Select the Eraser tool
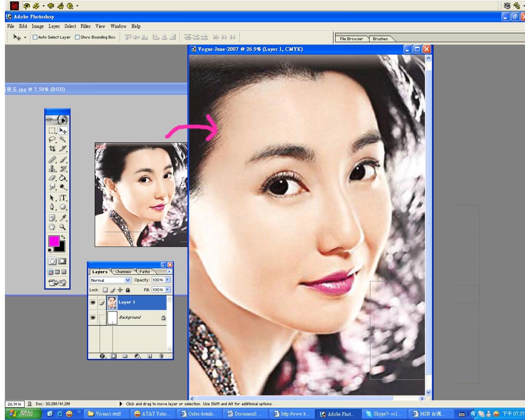This screenshot has height=420, width=525. 52,178
